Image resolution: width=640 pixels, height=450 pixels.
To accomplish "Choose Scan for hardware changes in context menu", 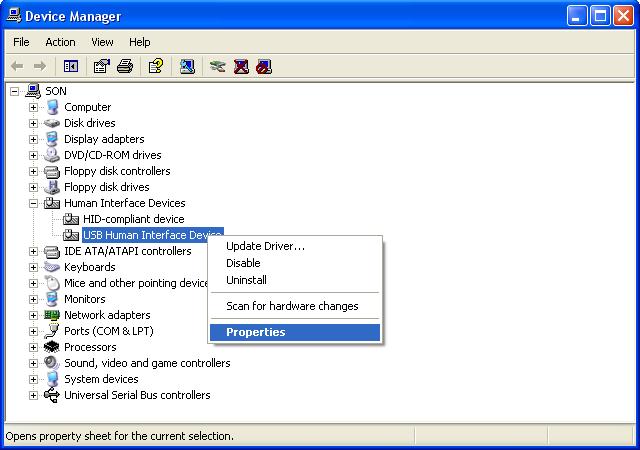I will (295, 306).
